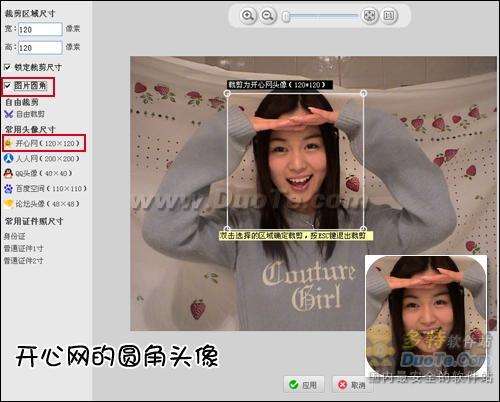
Task: Click the 应用 apply button
Action: pyautogui.click(x=304, y=385)
